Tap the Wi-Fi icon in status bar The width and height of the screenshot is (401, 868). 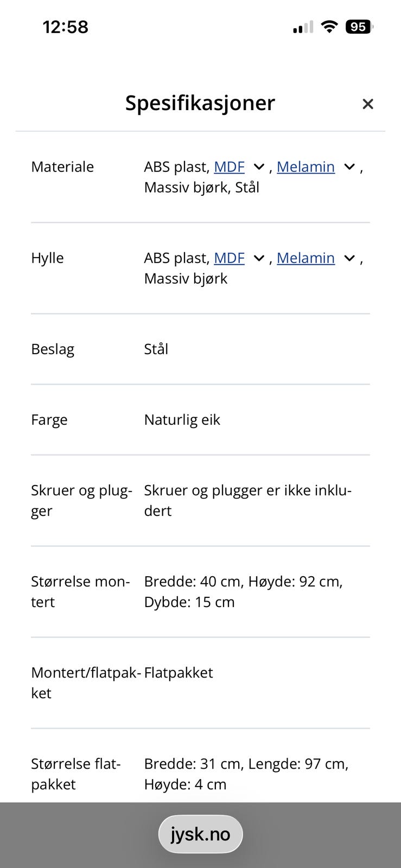click(329, 27)
